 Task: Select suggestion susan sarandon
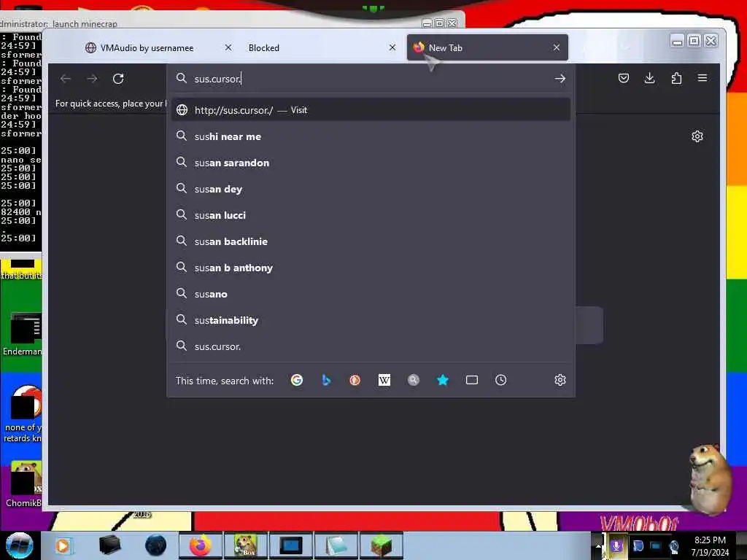371,163
